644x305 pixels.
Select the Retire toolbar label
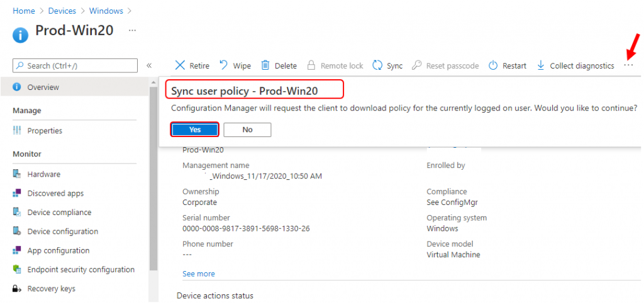tap(199, 65)
